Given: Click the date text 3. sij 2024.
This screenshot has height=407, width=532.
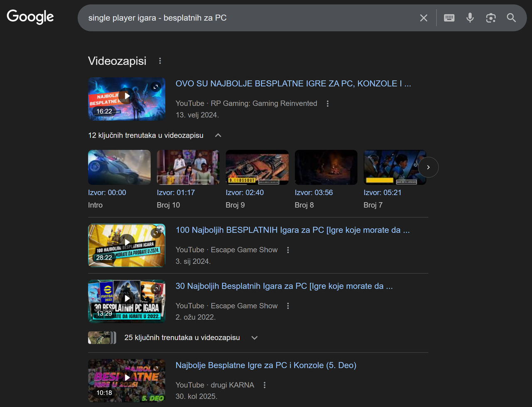Looking at the screenshot, I should (193, 262).
